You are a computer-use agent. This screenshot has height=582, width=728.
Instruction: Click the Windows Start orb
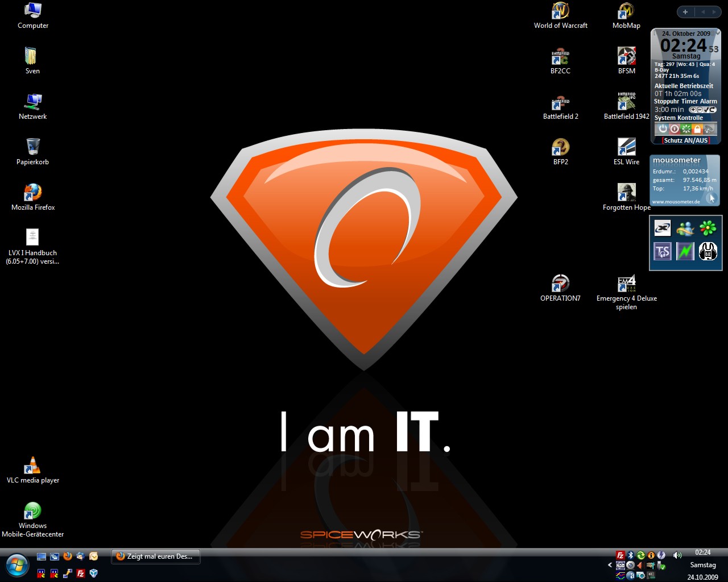17,565
